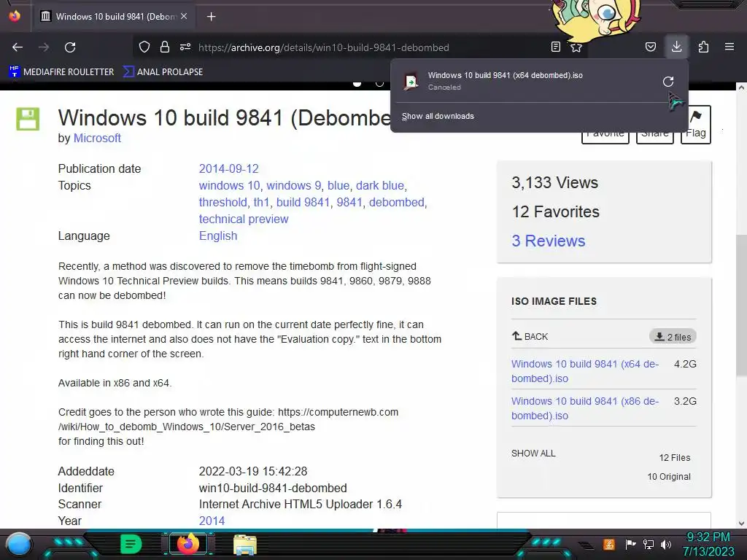Image resolution: width=747 pixels, height=560 pixels.
Task: Open Action Center flag tray icon
Action: 630,544
